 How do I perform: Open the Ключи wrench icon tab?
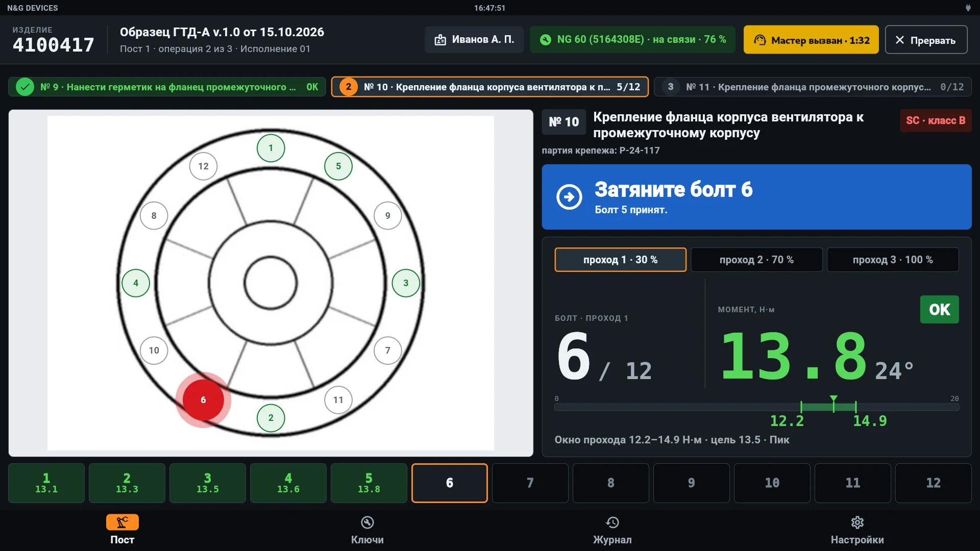(x=367, y=522)
